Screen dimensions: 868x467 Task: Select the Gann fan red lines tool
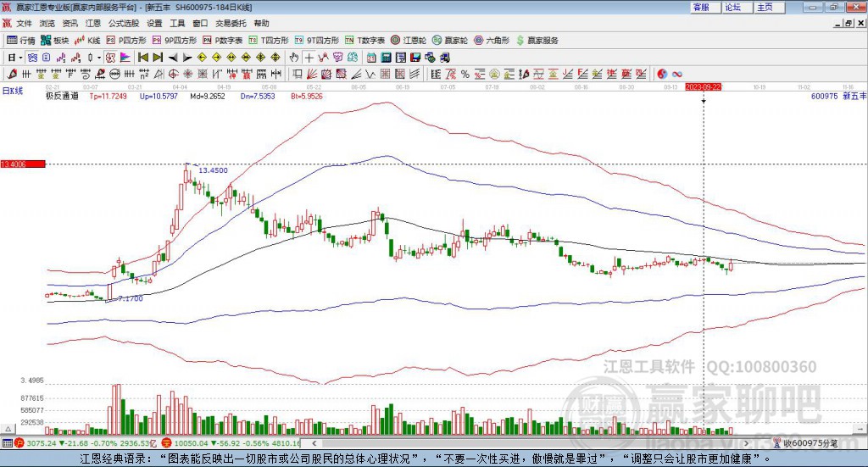pos(312,74)
